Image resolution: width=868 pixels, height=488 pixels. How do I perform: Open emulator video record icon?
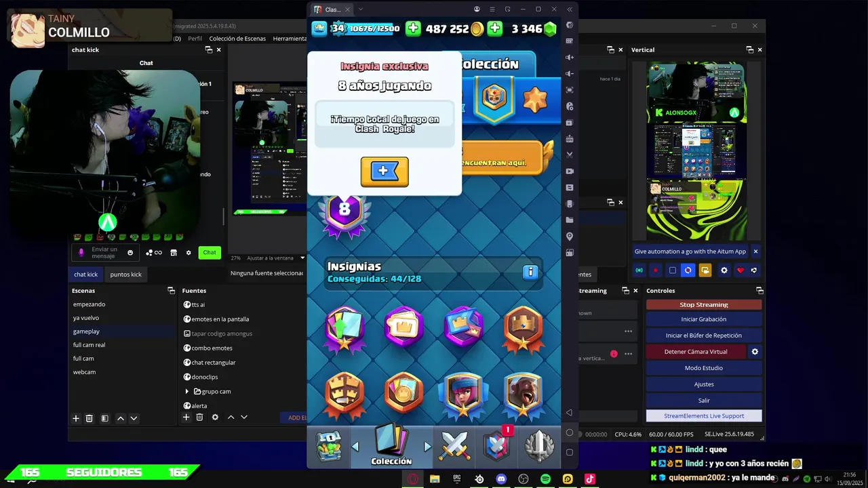570,171
